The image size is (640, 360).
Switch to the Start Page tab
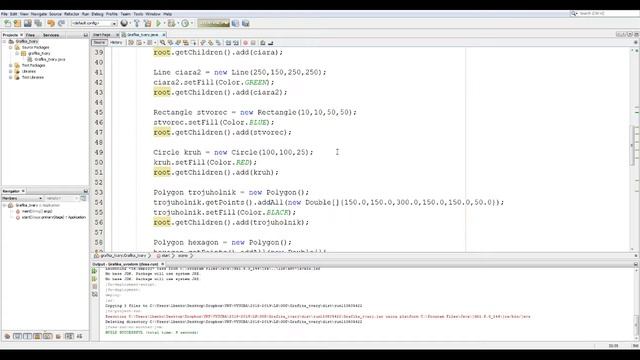pos(102,35)
